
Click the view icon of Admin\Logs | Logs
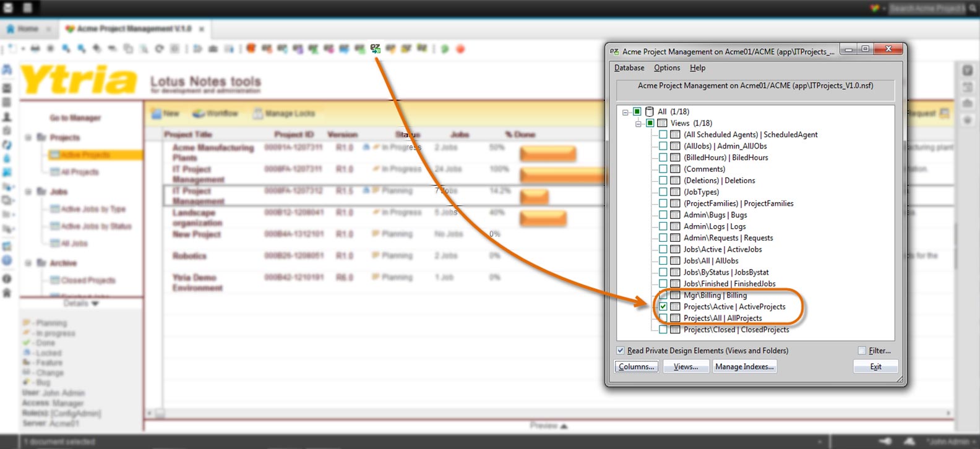(x=675, y=226)
